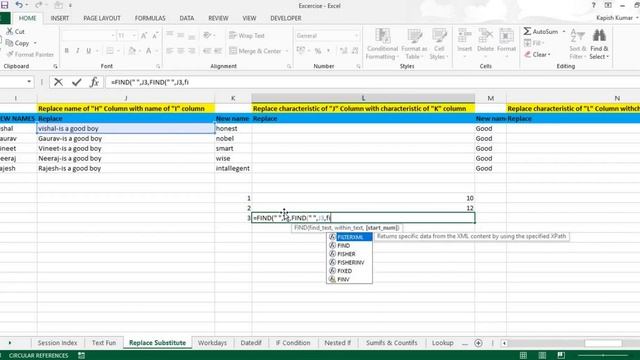Image resolution: width=640 pixels, height=360 pixels.
Task: Select FIXED in the autocomplete list
Action: 349,271
